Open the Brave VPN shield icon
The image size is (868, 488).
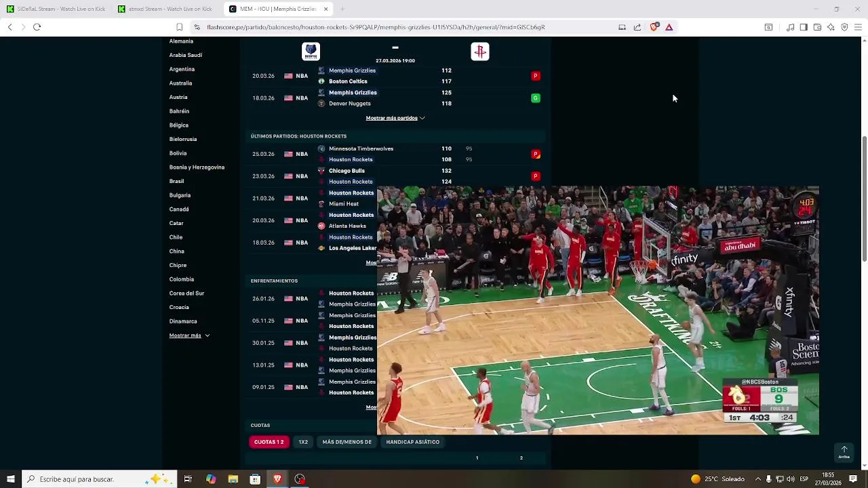[844, 27]
